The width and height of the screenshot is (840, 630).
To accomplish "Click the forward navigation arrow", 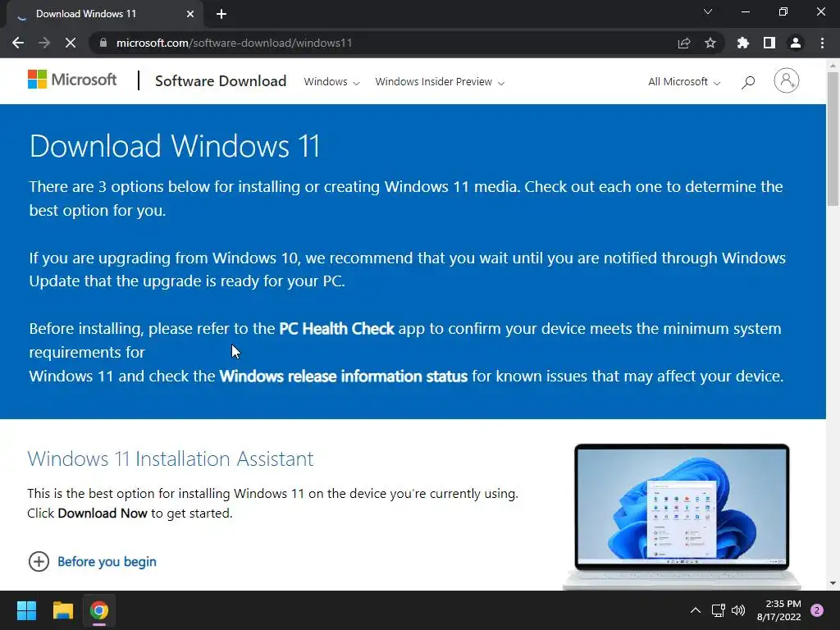I will point(44,43).
